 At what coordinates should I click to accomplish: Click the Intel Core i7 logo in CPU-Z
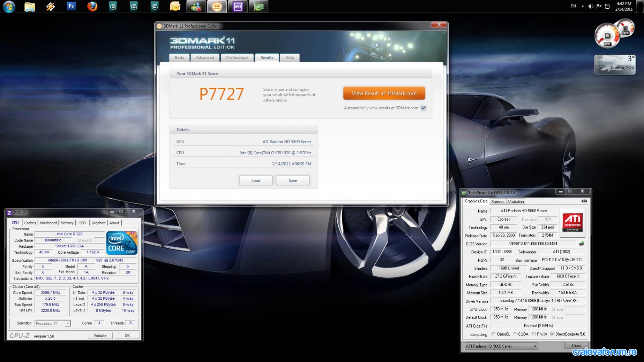(122, 243)
